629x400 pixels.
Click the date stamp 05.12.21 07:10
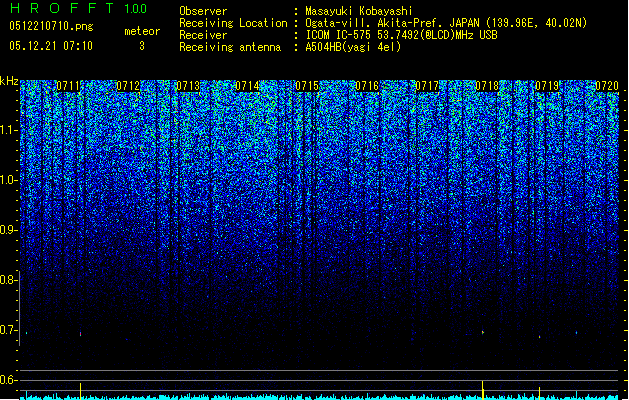(51, 46)
